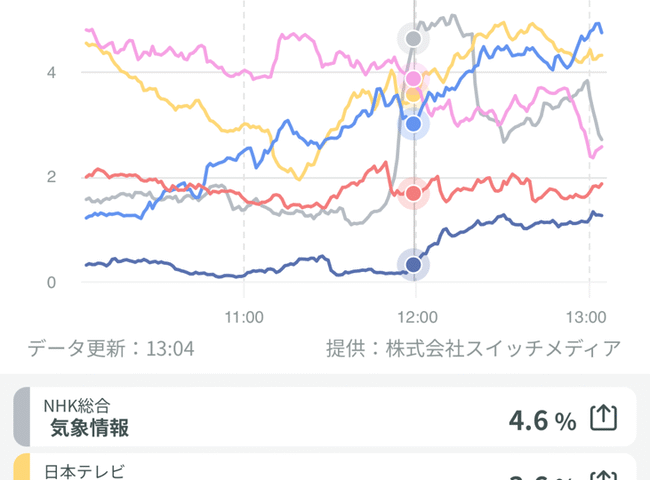Click the 12:00 time axis label

pyautogui.click(x=417, y=318)
